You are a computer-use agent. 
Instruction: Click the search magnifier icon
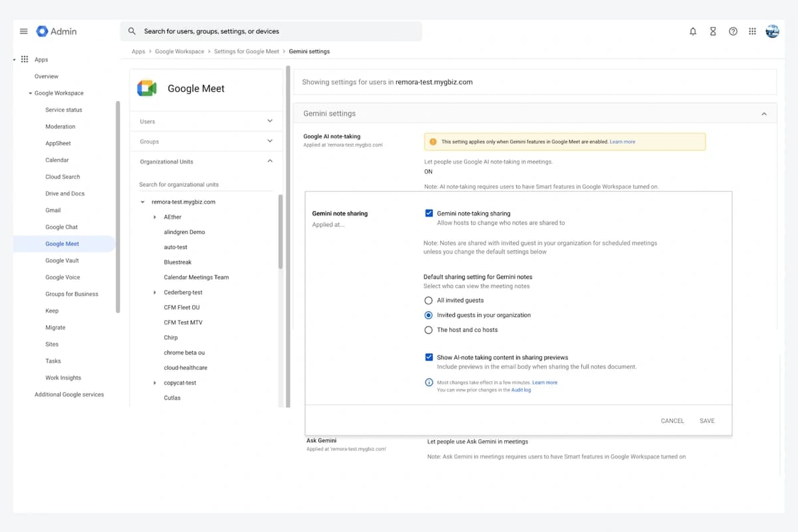pos(132,31)
